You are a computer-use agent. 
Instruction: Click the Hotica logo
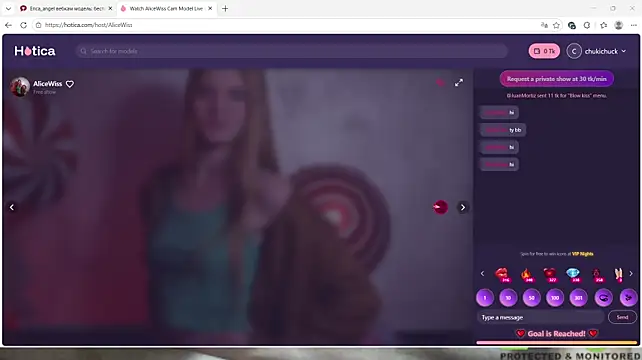pyautogui.click(x=35, y=51)
